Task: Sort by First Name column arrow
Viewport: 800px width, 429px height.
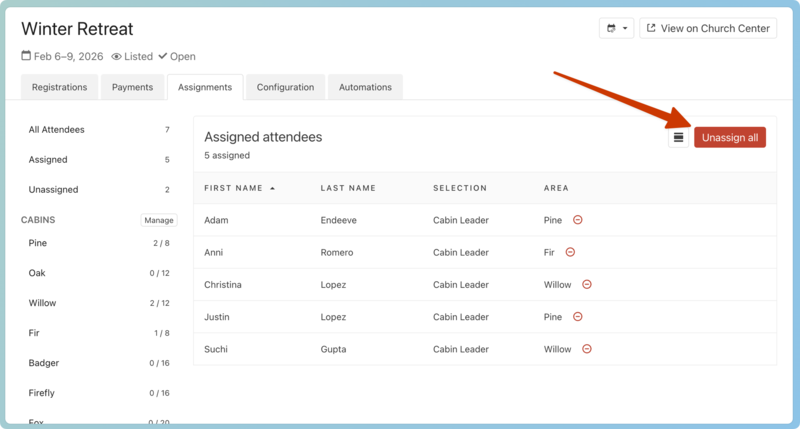Action: 273,188
